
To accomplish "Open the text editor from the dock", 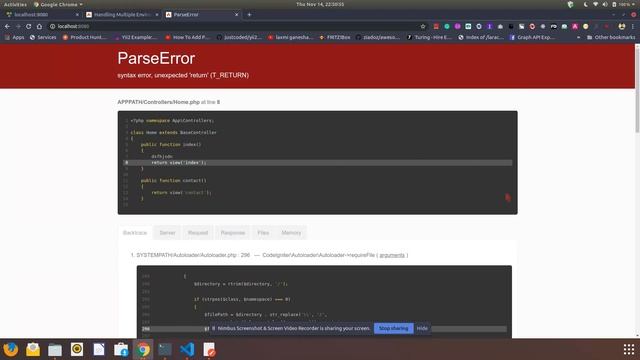I will [x=209, y=349].
